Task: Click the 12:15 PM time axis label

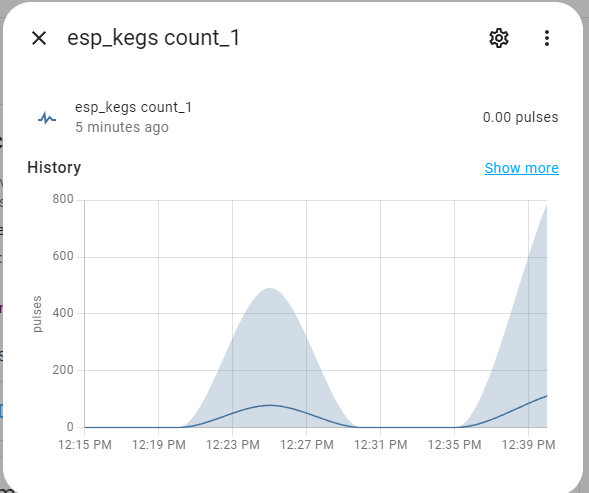Action: coord(85,445)
